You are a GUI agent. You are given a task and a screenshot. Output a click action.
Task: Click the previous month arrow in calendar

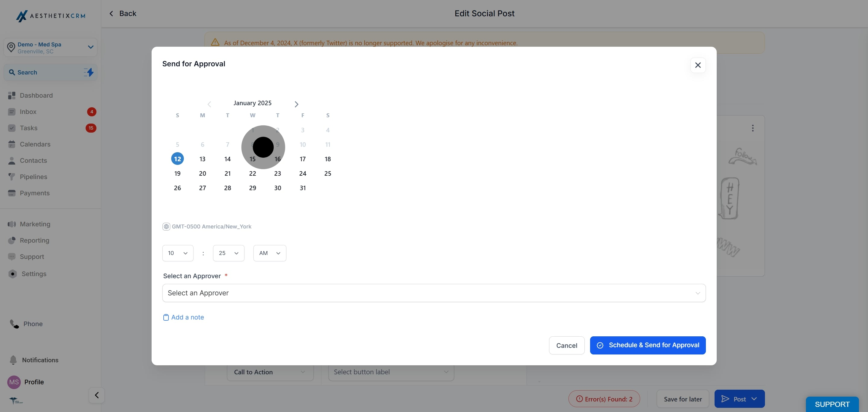[209, 104]
